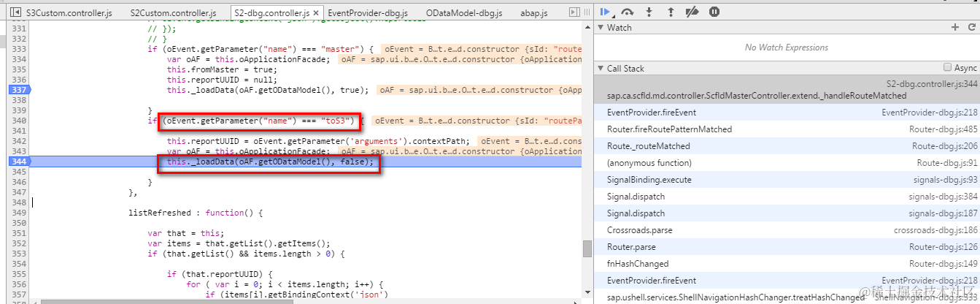
Task: Toggle pause on exceptions
Action: [x=714, y=12]
